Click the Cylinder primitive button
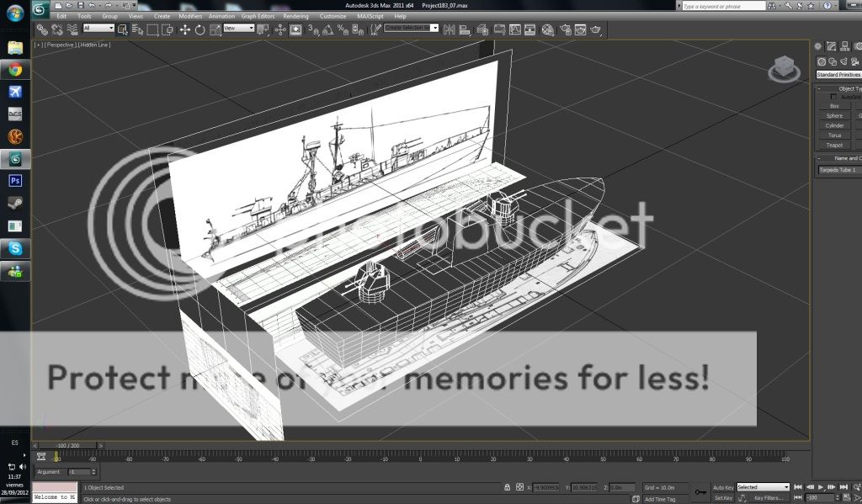The height and width of the screenshot is (504, 862). 834,125
